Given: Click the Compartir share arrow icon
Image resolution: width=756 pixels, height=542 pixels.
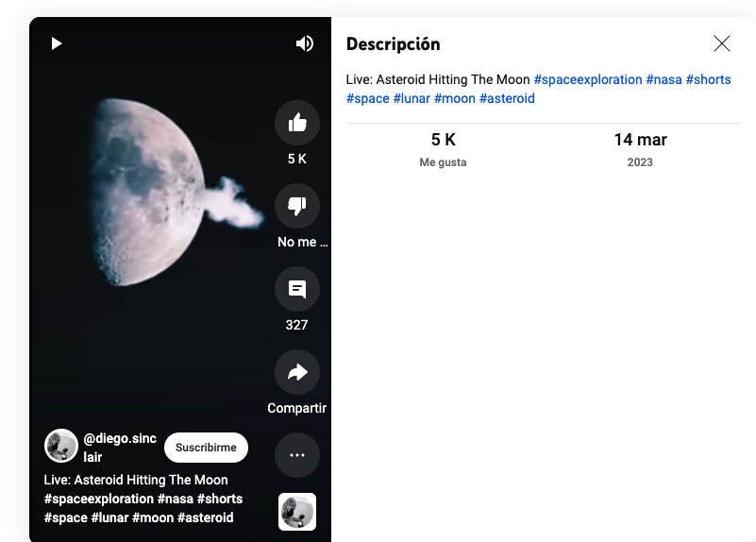Looking at the screenshot, I should coord(297,373).
